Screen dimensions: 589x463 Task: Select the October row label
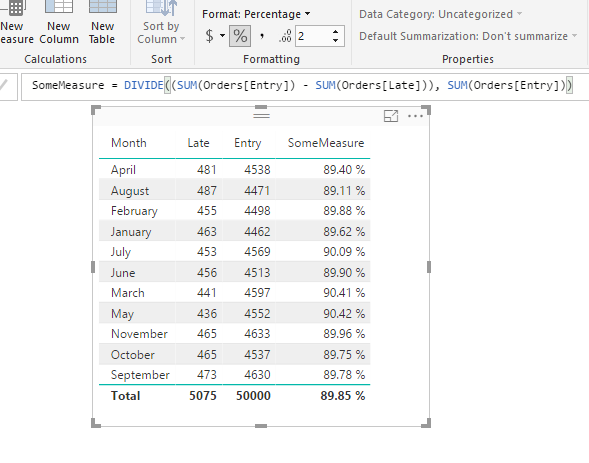click(x=133, y=355)
